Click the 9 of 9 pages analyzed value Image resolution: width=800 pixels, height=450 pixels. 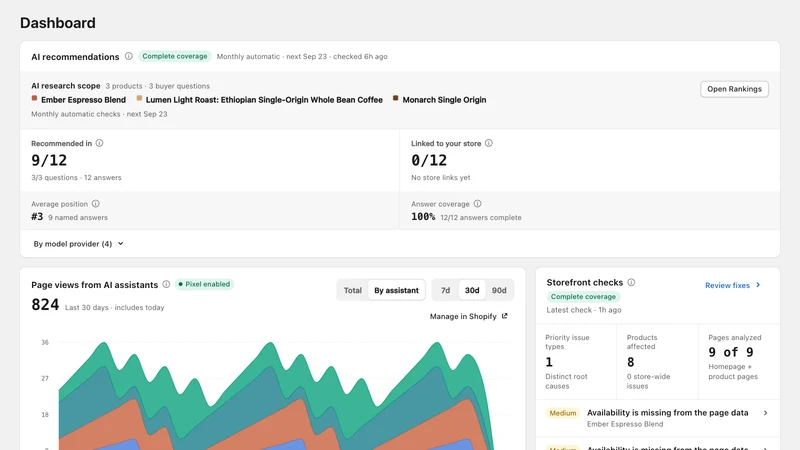click(731, 352)
